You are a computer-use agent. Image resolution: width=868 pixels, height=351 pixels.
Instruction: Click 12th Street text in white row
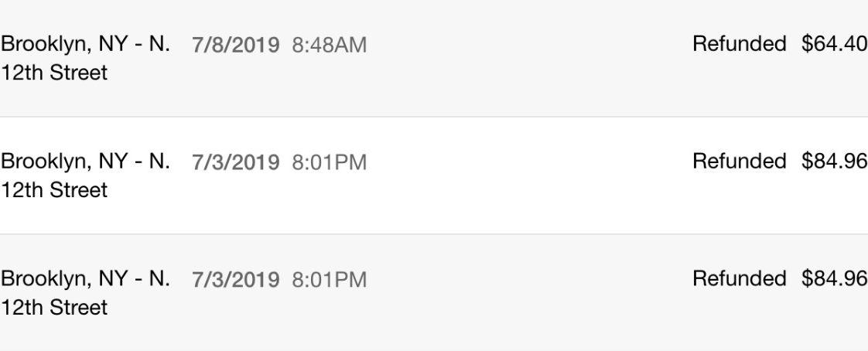point(53,190)
